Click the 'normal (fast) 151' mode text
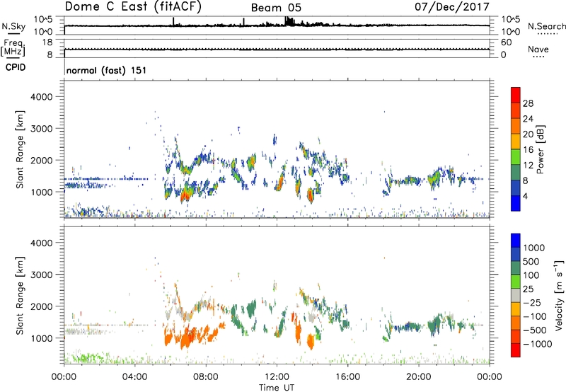 point(107,70)
